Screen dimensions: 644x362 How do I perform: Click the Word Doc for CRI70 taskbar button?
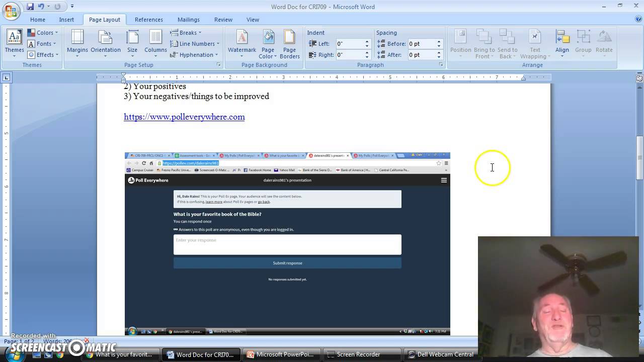click(200, 354)
